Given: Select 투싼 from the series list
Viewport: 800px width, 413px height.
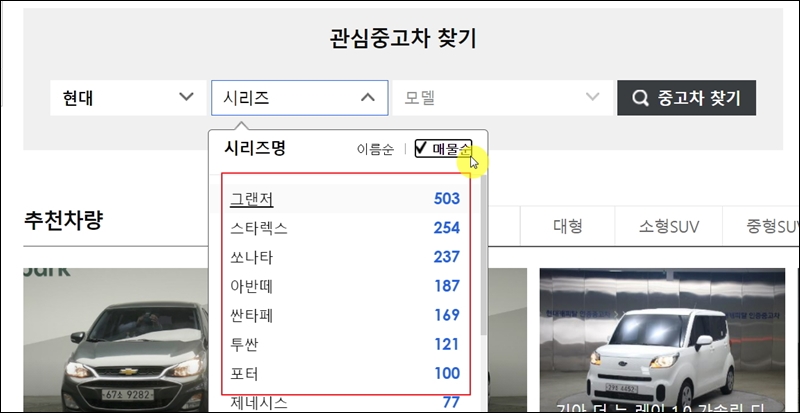Looking at the screenshot, I should pos(244,344).
